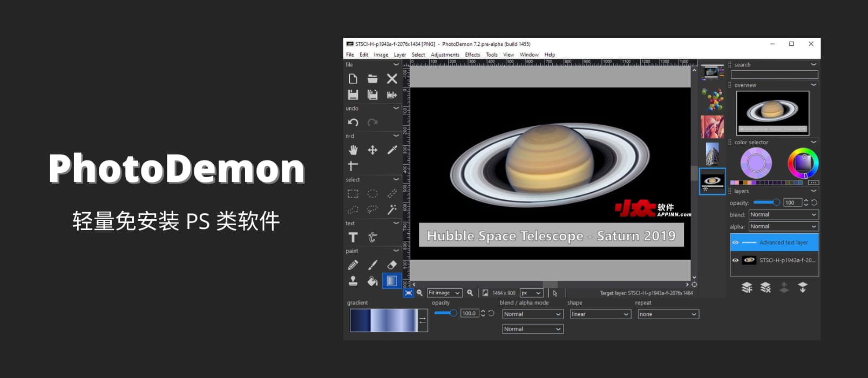The height and width of the screenshot is (378, 868).
Task: Collapse the paint tools section
Action: [396, 251]
